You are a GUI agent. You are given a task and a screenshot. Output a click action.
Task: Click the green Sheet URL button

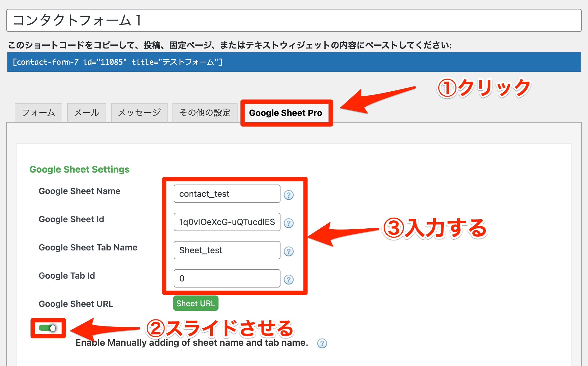tap(195, 303)
